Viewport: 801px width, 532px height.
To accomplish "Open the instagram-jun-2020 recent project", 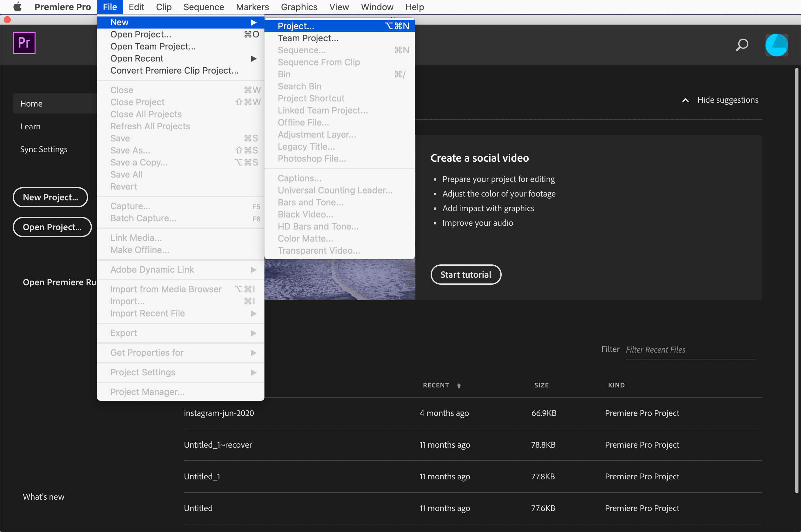I will (219, 413).
